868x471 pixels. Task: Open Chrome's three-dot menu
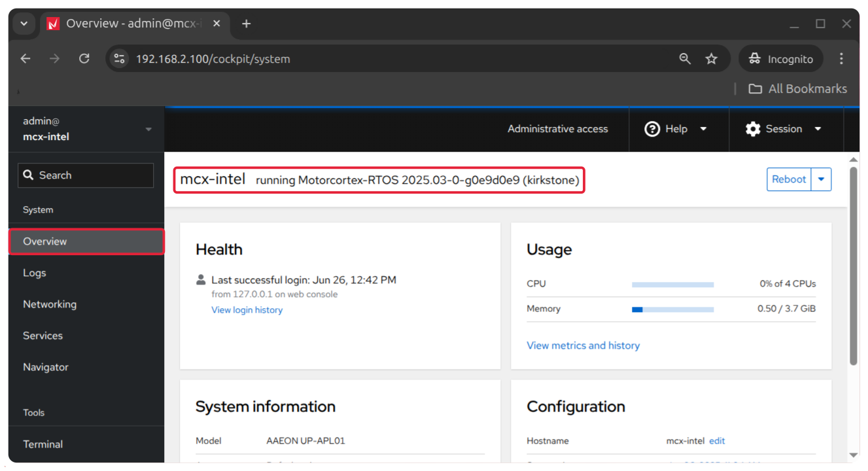point(841,59)
